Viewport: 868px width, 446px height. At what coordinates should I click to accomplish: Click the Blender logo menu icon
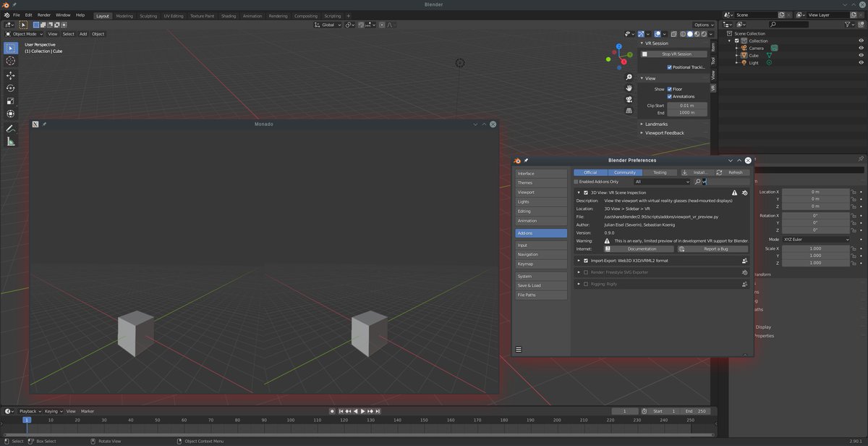[x=6, y=14]
